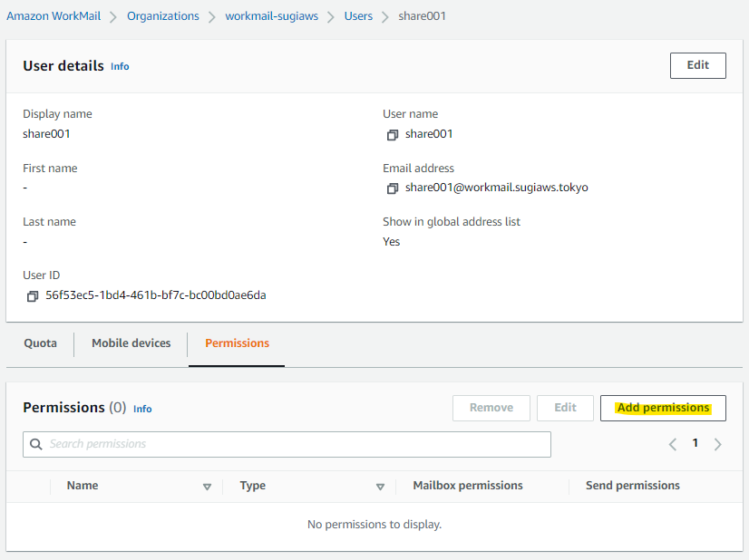Sort by Type column arrow

tap(380, 487)
